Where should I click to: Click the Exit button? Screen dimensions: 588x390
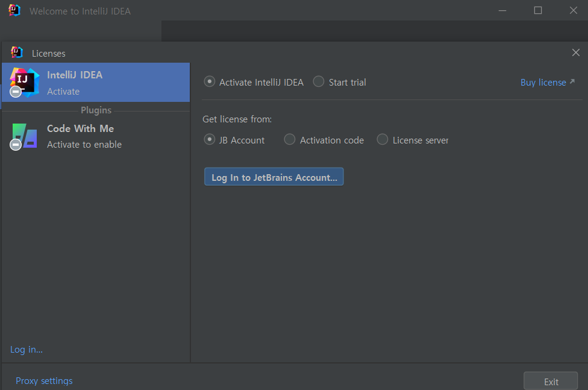coord(551,382)
